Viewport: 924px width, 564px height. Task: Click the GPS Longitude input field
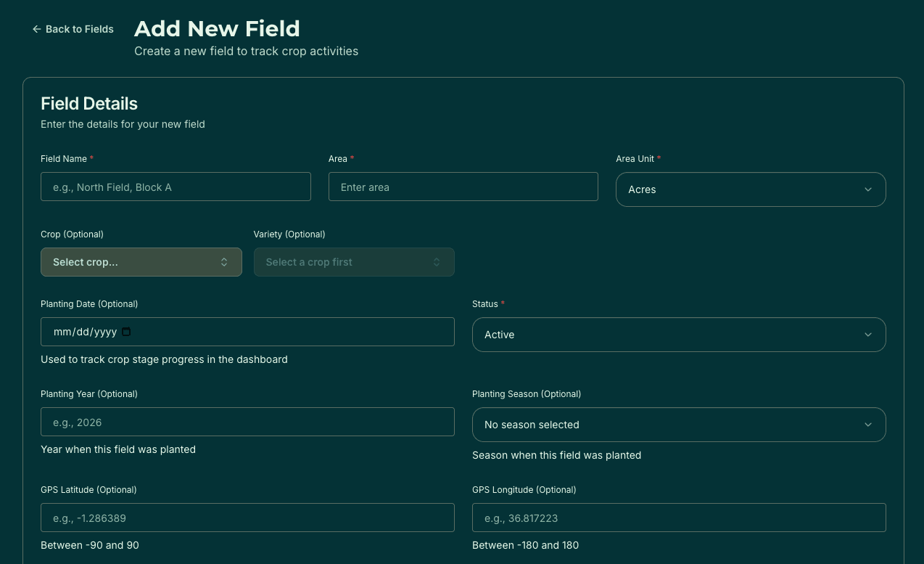679,518
